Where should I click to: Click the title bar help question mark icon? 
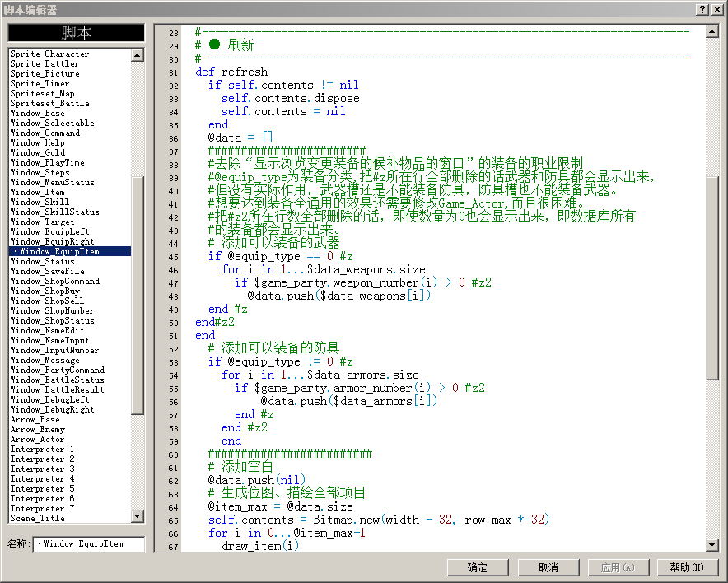[x=702, y=9]
